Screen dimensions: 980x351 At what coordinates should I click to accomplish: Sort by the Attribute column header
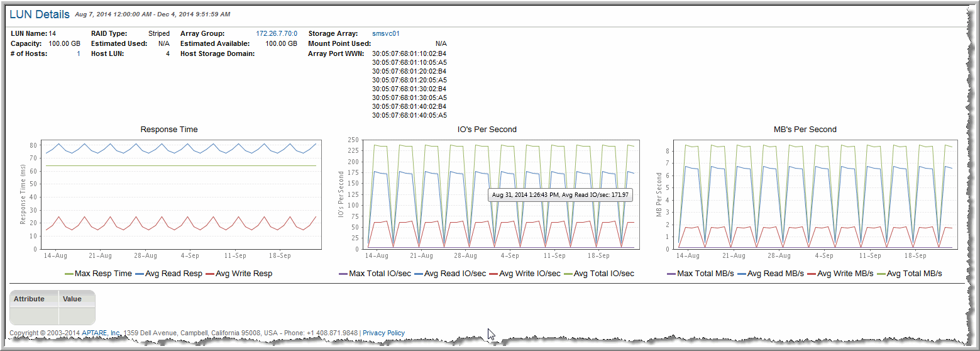30,299
